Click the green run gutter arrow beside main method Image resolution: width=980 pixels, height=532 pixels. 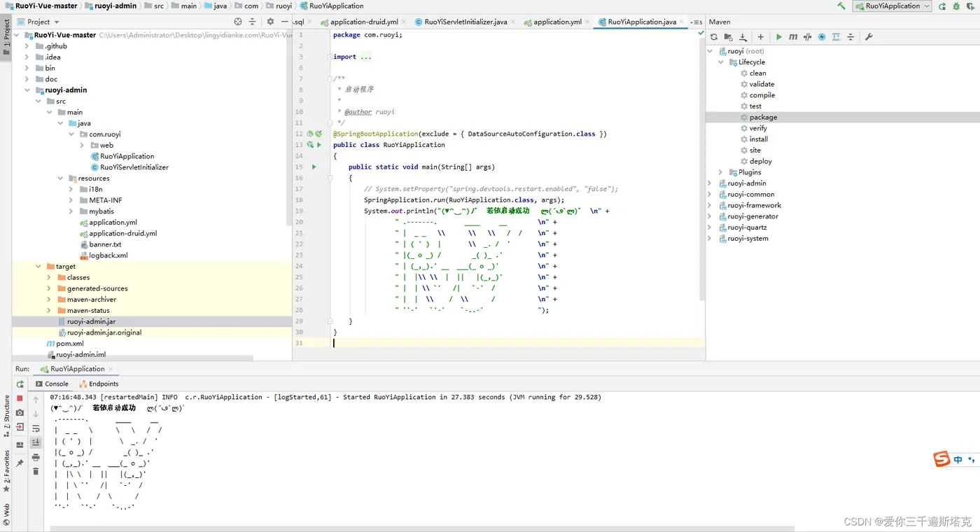(314, 167)
